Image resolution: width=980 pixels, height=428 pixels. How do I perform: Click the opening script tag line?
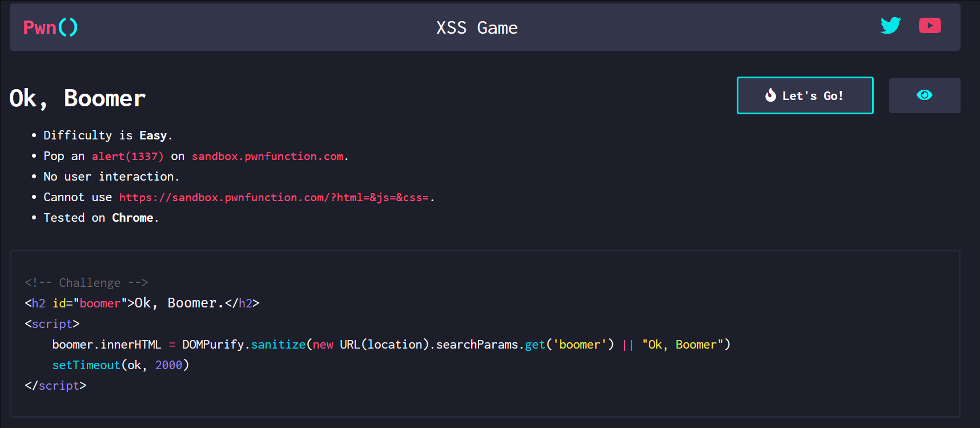[52, 324]
